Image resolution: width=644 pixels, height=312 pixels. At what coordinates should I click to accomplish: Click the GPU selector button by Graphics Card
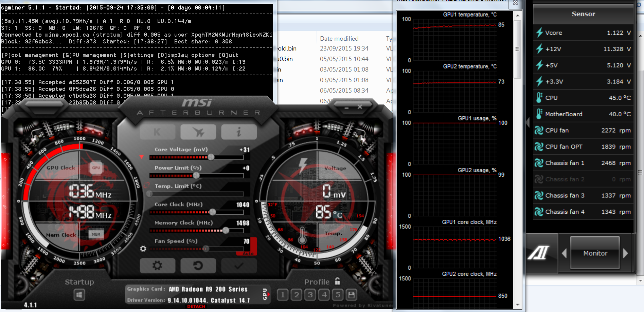(x=265, y=294)
